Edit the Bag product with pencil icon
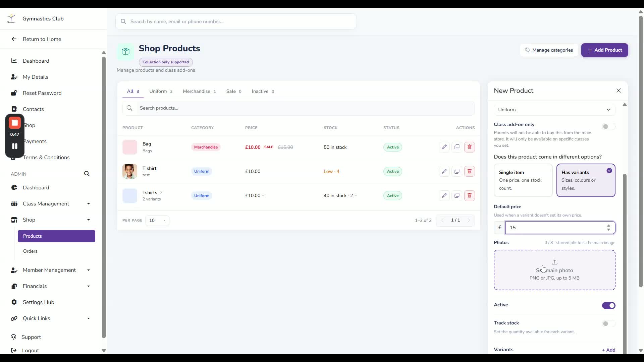This screenshot has height=362, width=644. point(444,147)
